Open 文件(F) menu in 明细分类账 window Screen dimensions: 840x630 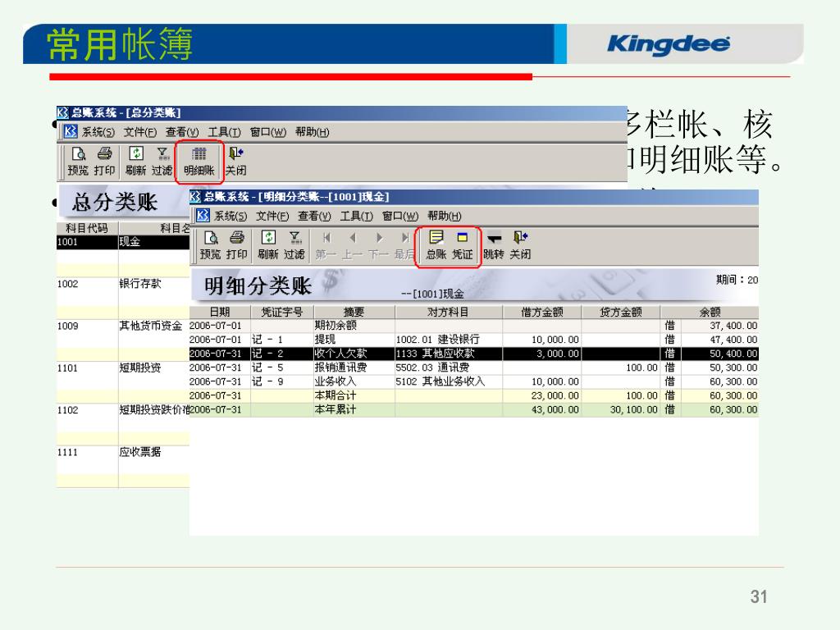pyautogui.click(x=272, y=216)
